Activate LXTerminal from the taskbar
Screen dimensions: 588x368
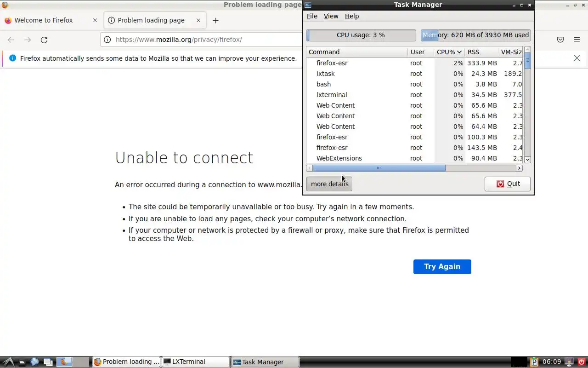pyautogui.click(x=196, y=362)
